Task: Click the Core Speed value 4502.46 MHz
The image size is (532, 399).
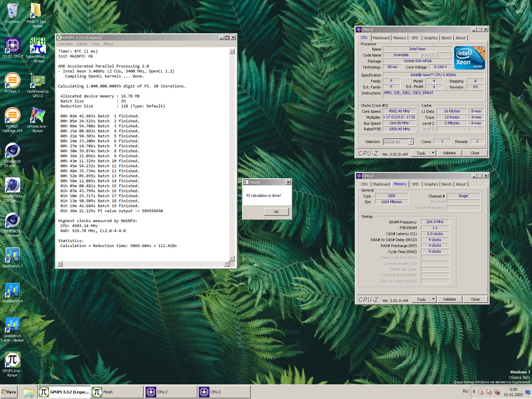Action: tap(399, 111)
